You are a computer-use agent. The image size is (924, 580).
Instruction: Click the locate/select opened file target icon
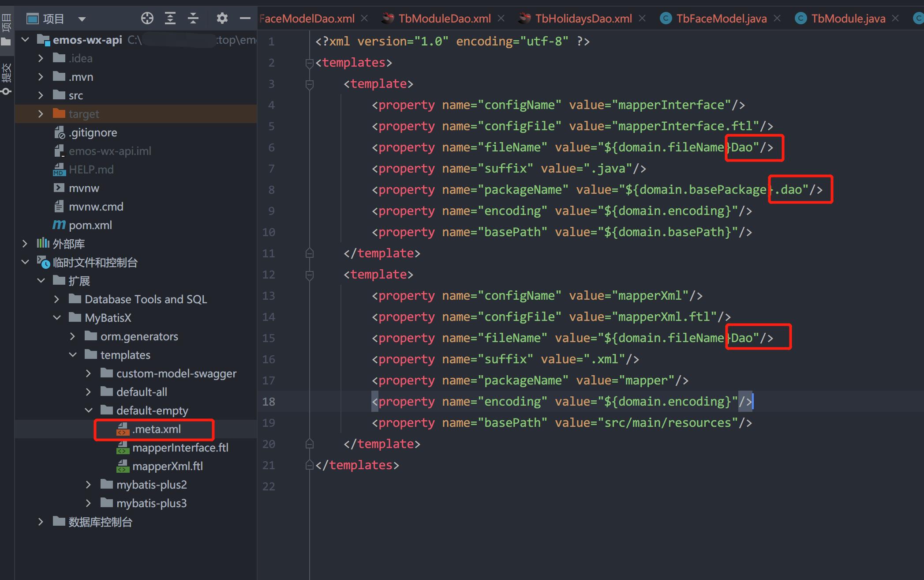147,19
